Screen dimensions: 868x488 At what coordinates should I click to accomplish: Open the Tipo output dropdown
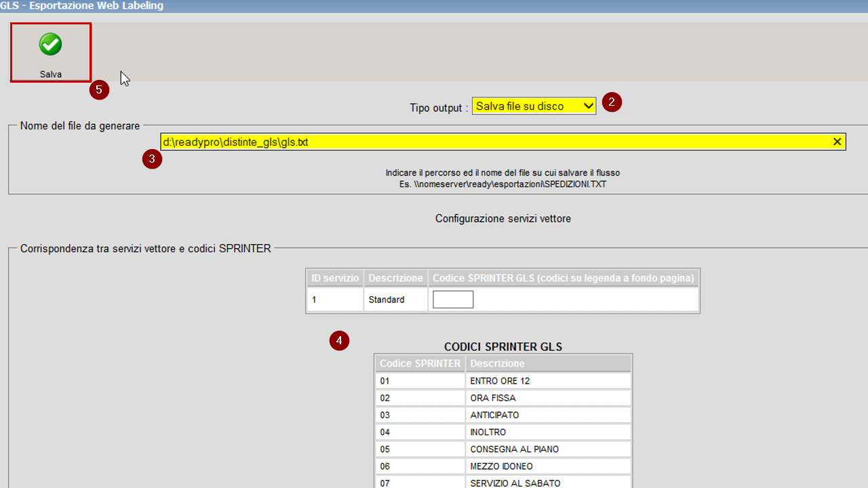(534, 106)
